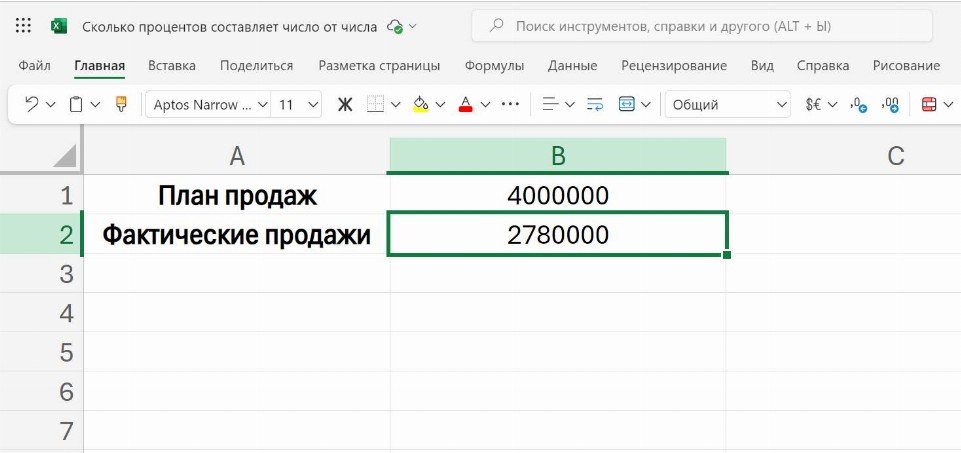Screen dimensions: 961x453
Task: Apply the red font color
Action: click(465, 104)
